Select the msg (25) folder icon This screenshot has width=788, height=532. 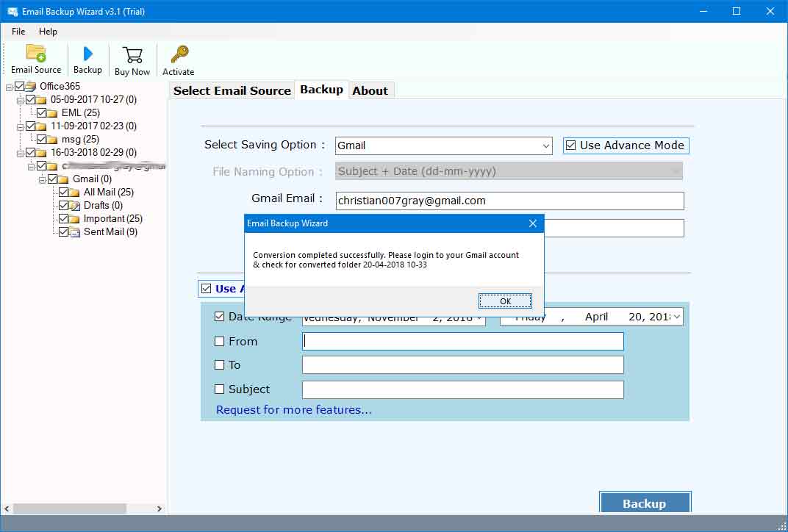click(x=52, y=140)
